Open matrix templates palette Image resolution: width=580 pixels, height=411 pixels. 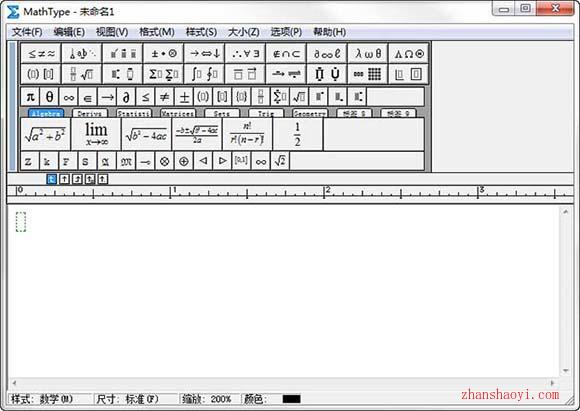click(x=368, y=74)
